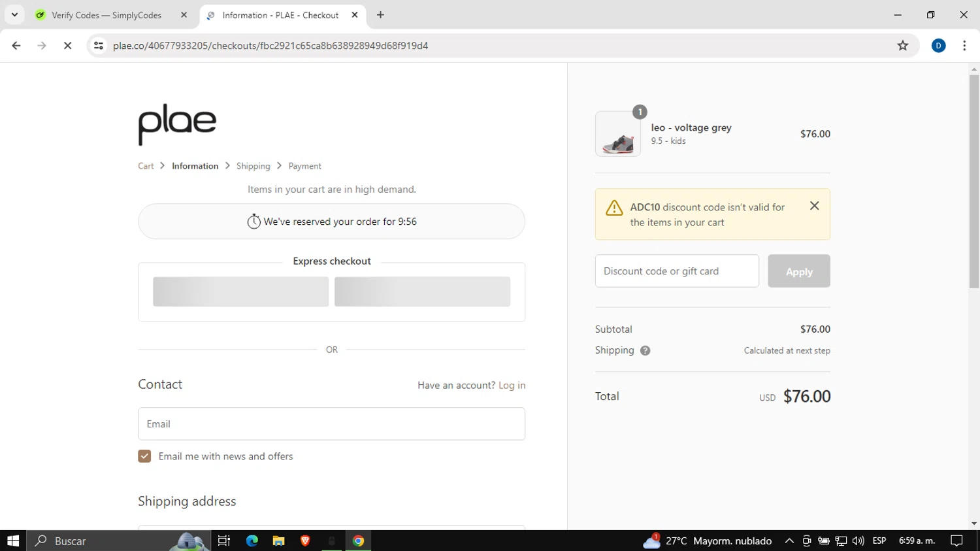Open Task View on the taskbar
This screenshot has height=551, width=980.
click(x=224, y=541)
